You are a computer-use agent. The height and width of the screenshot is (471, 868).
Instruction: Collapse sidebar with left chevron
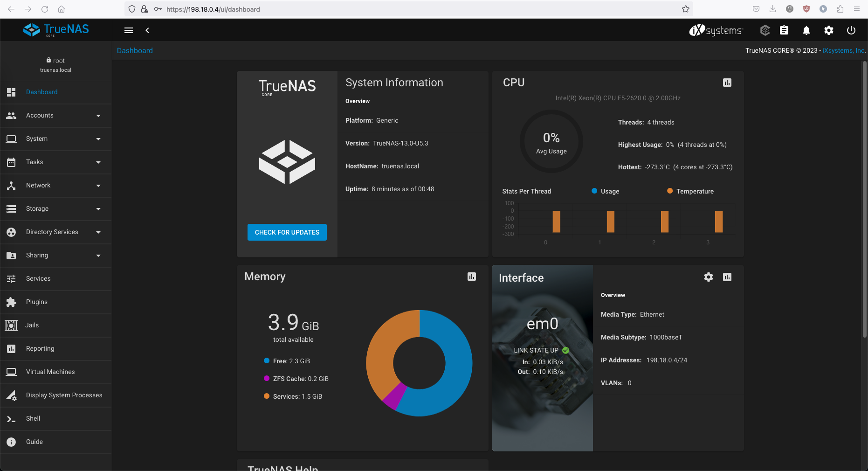[x=147, y=30]
